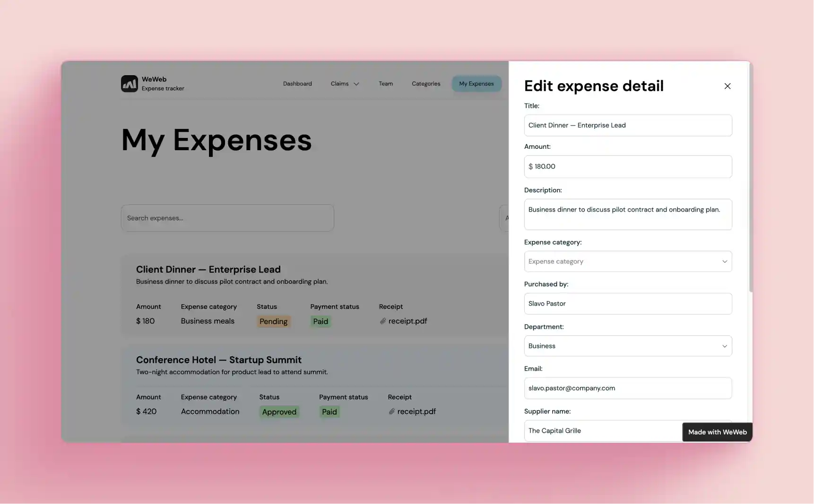Click the Description text area

(x=627, y=214)
